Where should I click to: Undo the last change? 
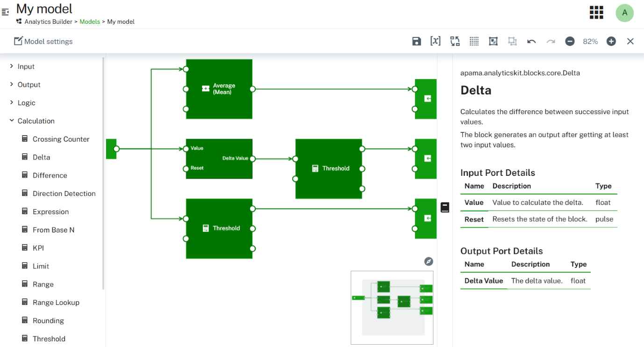coord(531,41)
